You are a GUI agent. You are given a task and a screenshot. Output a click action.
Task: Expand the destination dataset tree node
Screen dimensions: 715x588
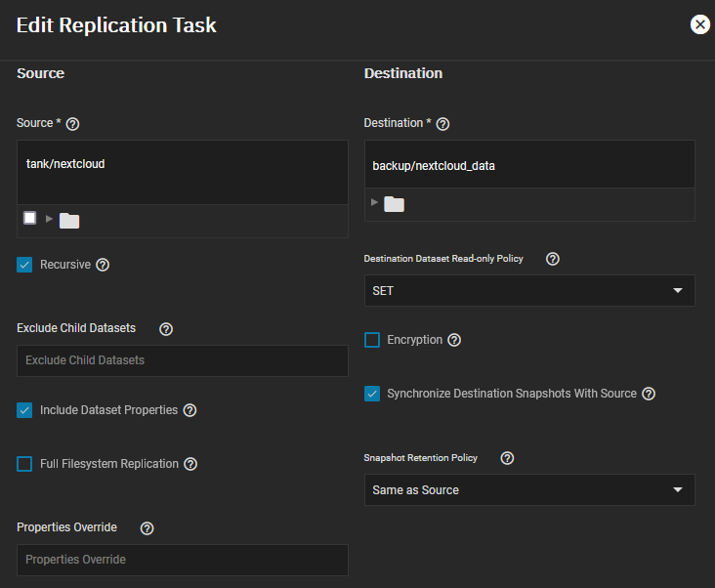pos(374,202)
